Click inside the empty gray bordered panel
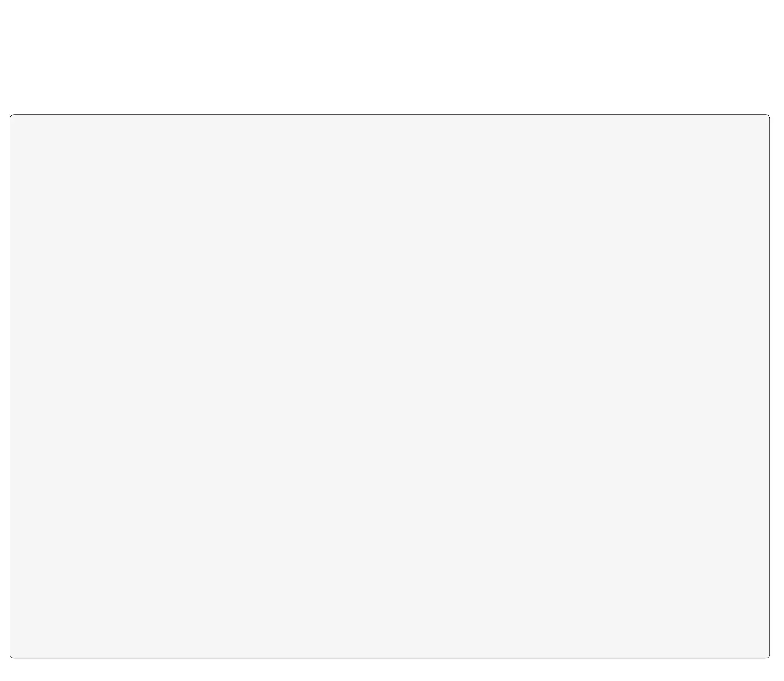 390,386
